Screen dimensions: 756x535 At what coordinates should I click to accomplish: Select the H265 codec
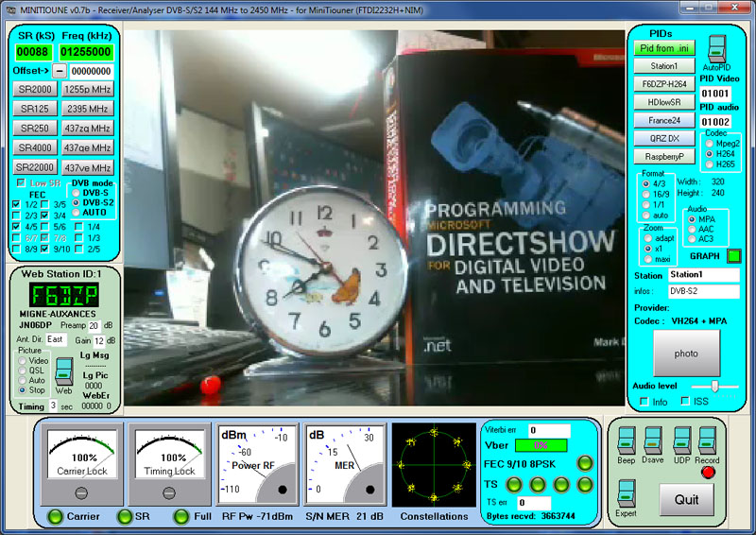710,164
